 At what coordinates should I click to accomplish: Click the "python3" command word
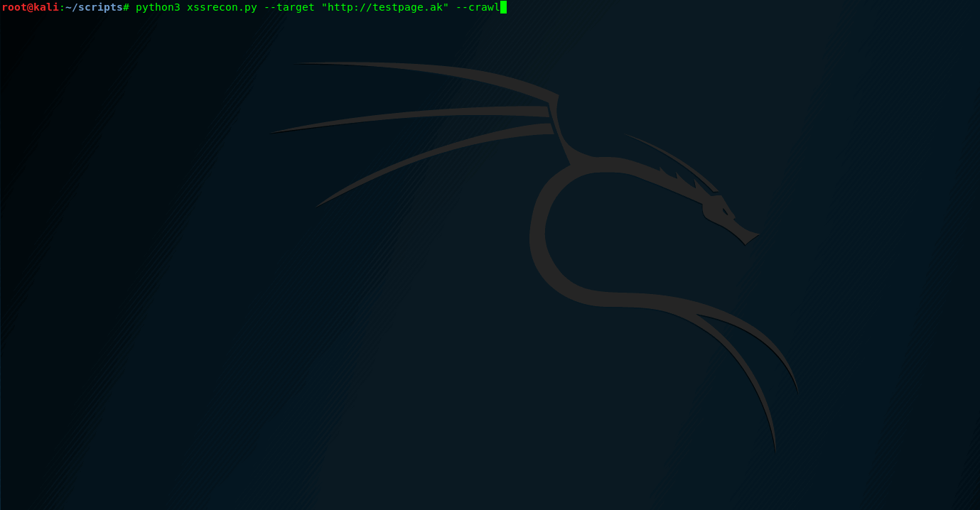click(x=158, y=7)
